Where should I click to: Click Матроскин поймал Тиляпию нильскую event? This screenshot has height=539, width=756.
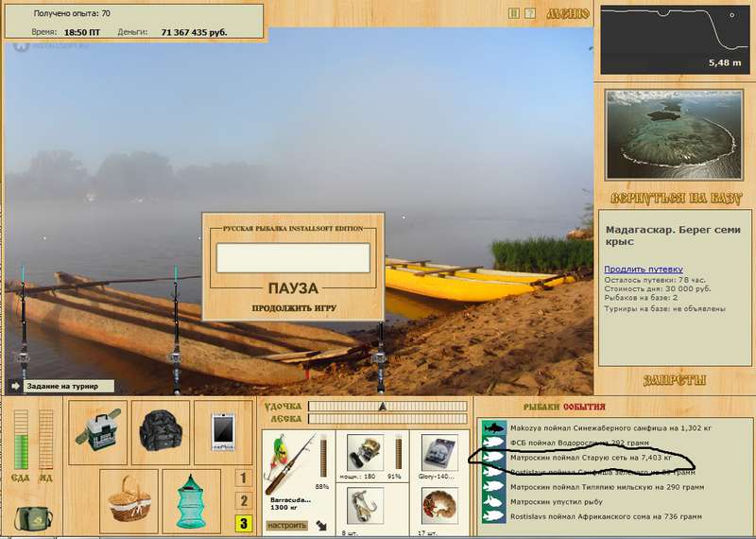607,487
